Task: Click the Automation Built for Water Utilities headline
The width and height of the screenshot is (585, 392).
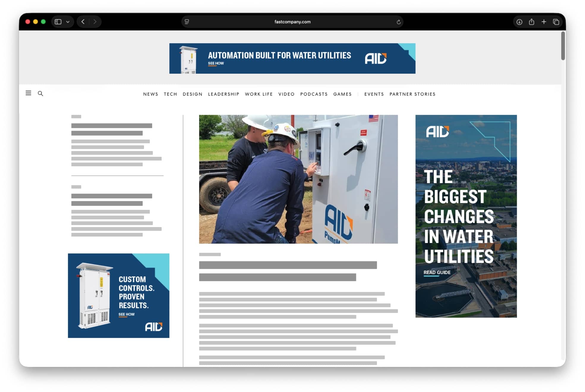Action: pos(280,55)
